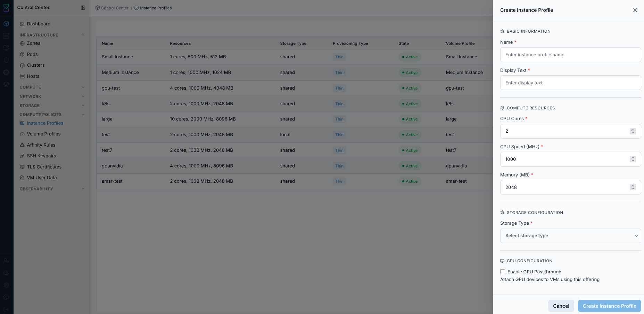This screenshot has width=644, height=314.
Task: Open Clusters via layers icon
Action: pyautogui.click(x=22, y=65)
